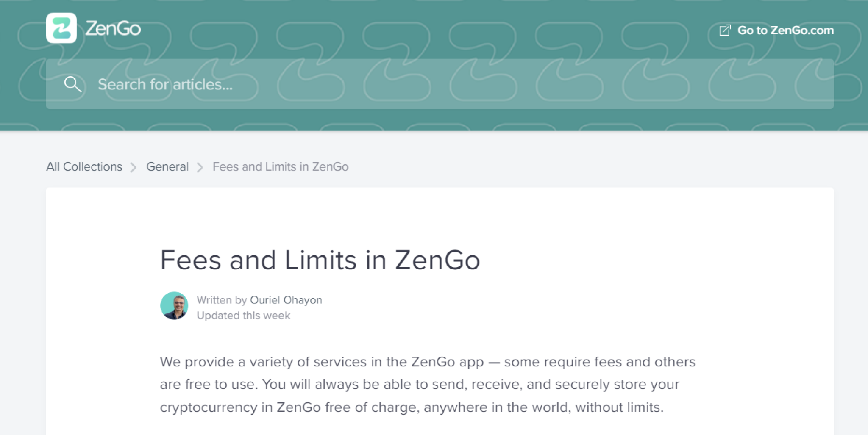Expand the All Collections breadcrumb separator
This screenshot has height=435, width=868.
[x=134, y=167]
